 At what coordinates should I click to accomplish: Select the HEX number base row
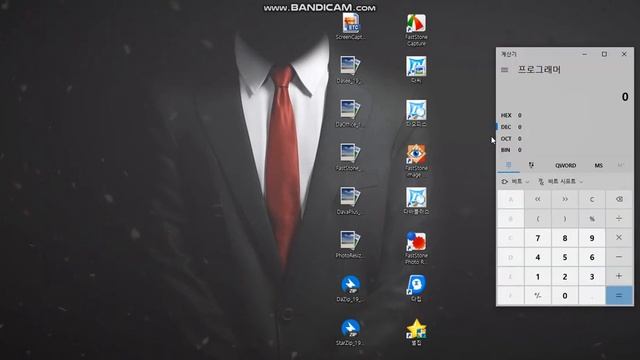coord(565,116)
